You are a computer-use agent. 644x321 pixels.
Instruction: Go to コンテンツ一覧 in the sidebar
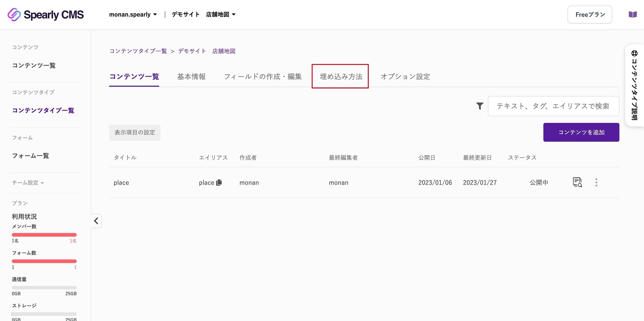tap(34, 65)
